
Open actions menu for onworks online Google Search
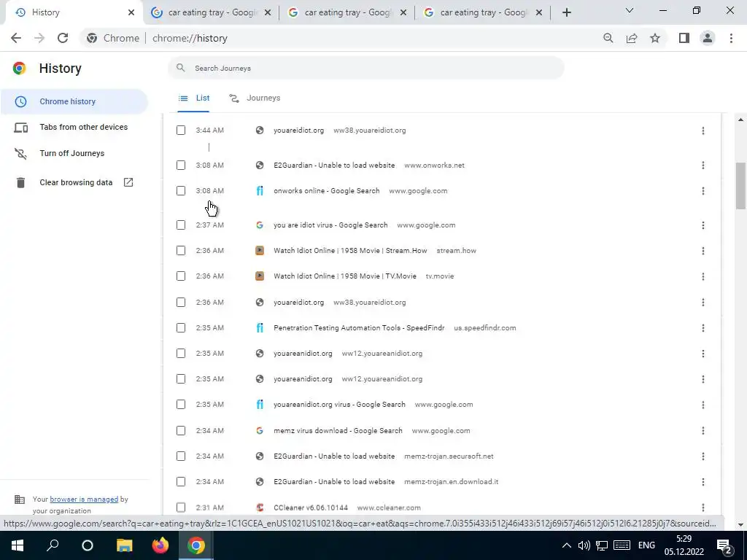[703, 191]
